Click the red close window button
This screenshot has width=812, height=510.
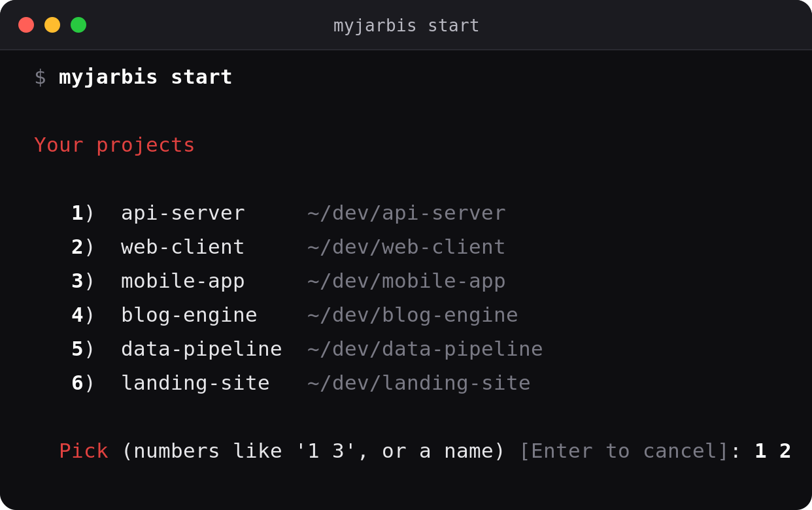(x=26, y=25)
